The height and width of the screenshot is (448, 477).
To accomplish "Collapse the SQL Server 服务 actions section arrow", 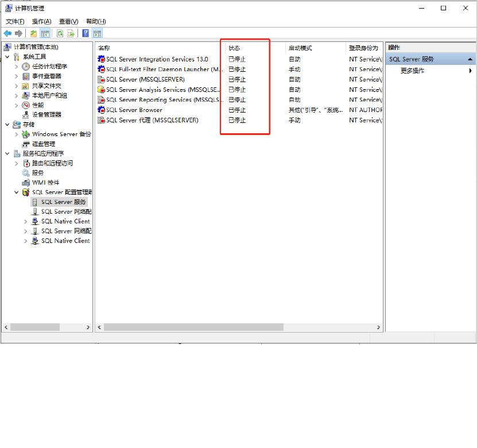I will pos(470,59).
